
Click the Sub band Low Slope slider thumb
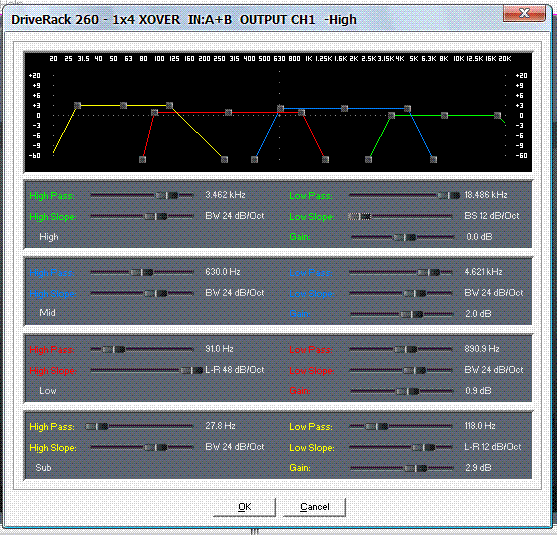tap(424, 448)
